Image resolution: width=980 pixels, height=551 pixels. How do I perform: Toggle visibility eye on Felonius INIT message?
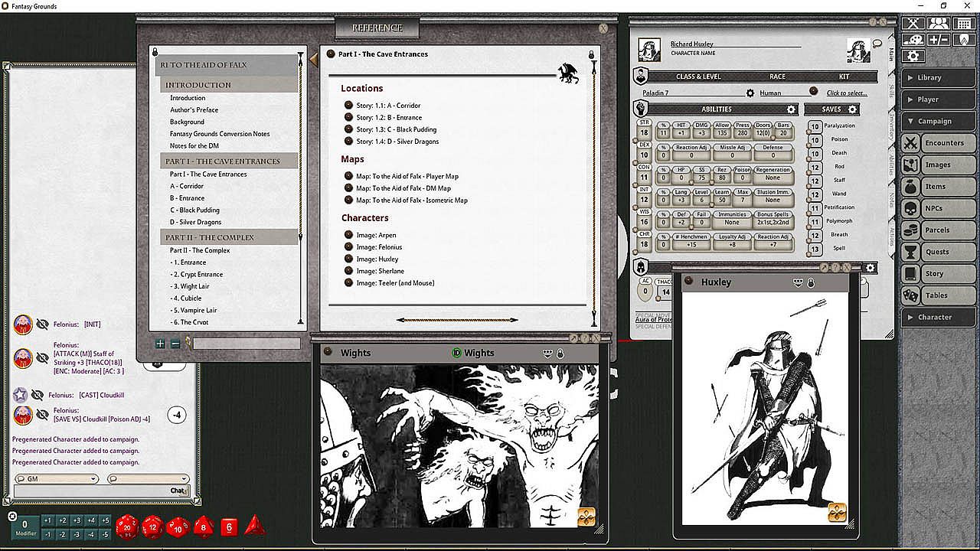pyautogui.click(x=42, y=324)
